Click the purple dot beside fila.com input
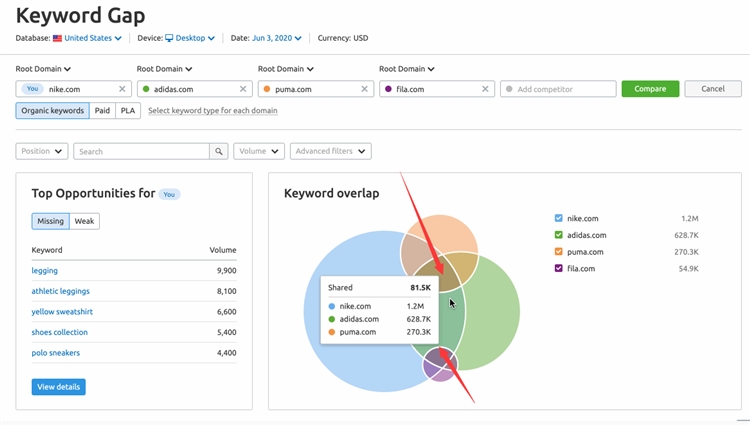750x426 pixels. [388, 89]
